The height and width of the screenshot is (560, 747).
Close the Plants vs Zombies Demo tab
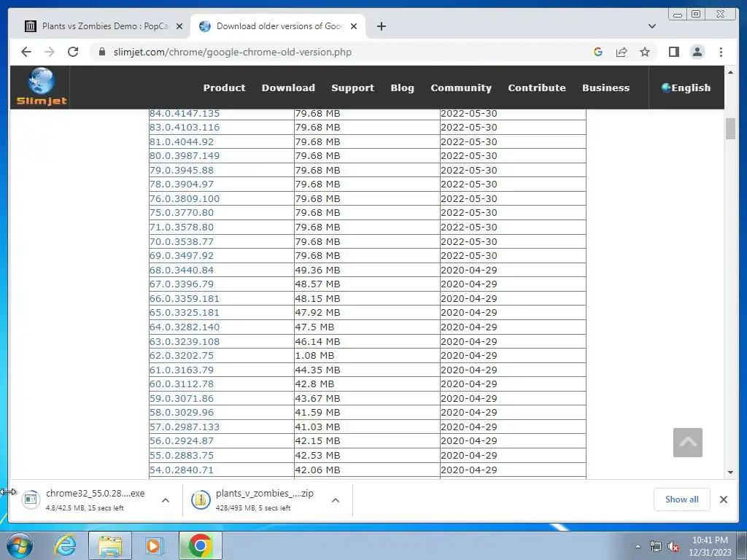point(179,26)
